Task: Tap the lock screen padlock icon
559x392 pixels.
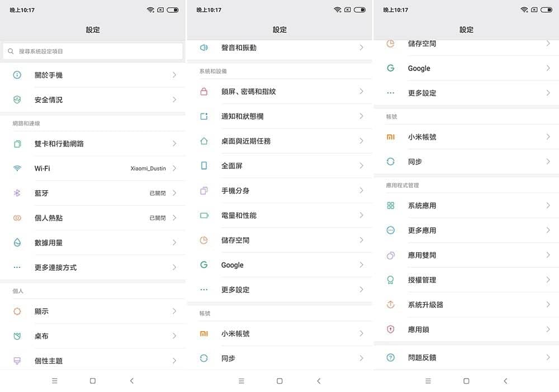Action: coord(204,91)
